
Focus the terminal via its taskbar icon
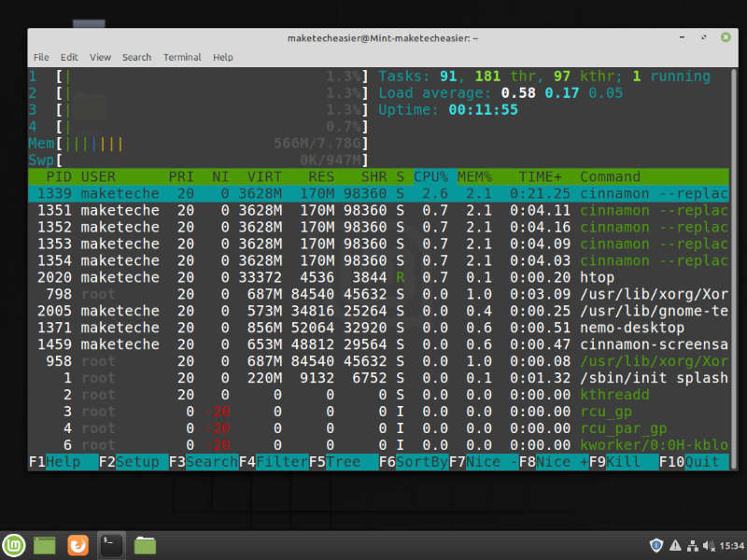click(x=111, y=545)
